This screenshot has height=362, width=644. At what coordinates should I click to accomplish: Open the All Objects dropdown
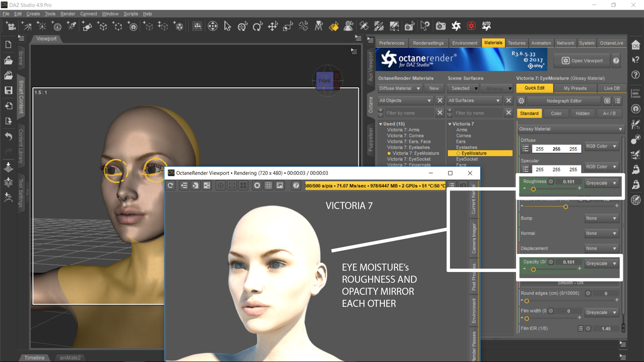coord(405,101)
